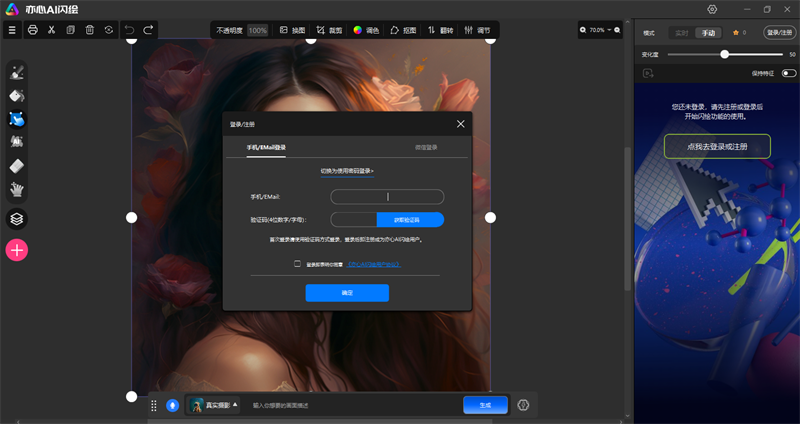Switch mode to 实时
The width and height of the screenshot is (800, 424).
(x=681, y=33)
